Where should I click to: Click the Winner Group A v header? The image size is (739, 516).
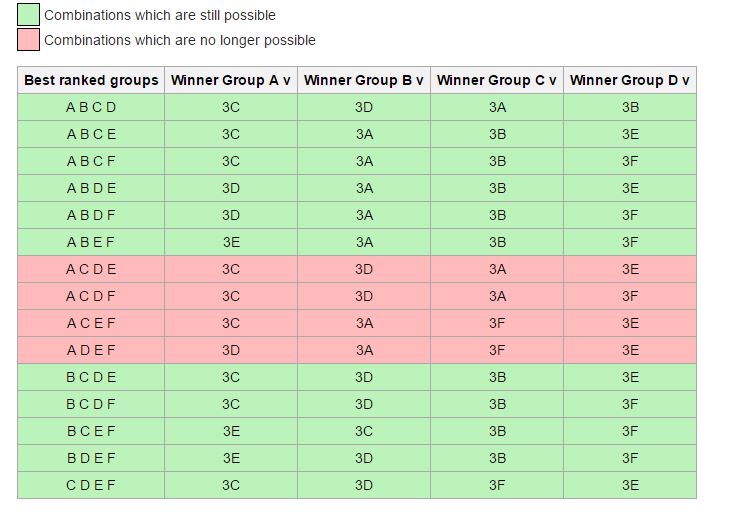[231, 80]
